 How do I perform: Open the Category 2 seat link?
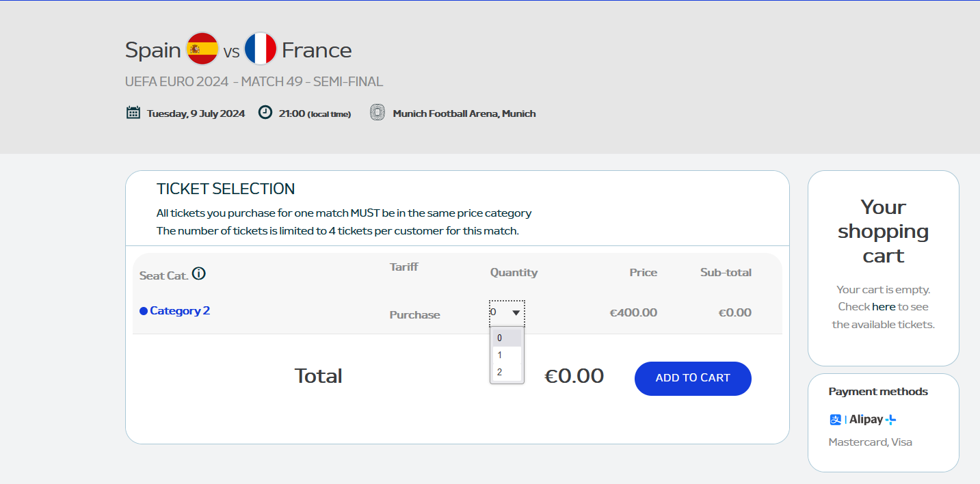(180, 311)
